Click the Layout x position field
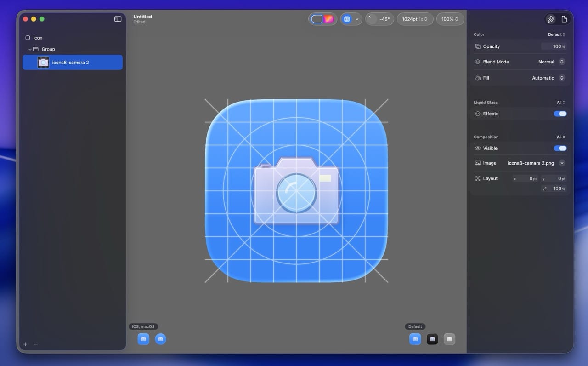This screenshot has height=366, width=588. (525, 178)
